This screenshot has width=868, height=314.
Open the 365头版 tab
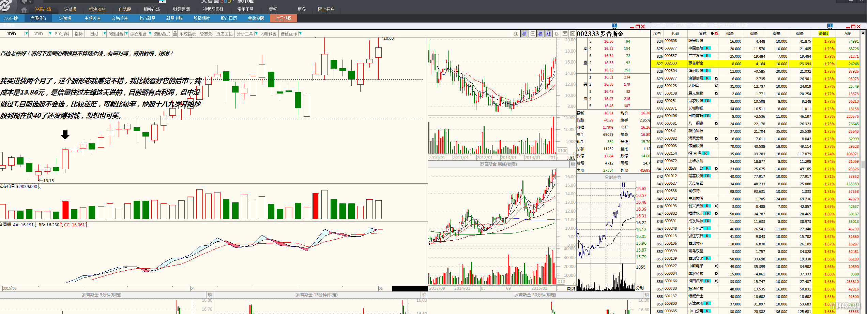(x=11, y=18)
